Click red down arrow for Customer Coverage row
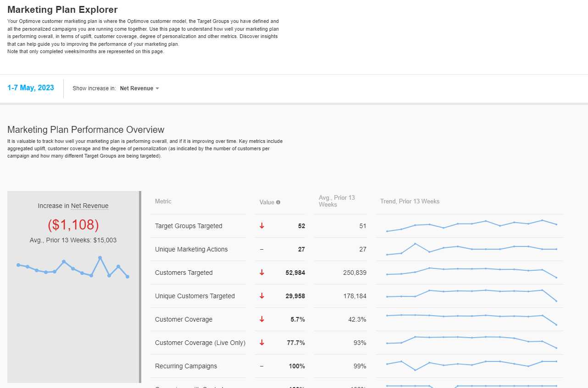The width and height of the screenshot is (588, 388). click(262, 319)
